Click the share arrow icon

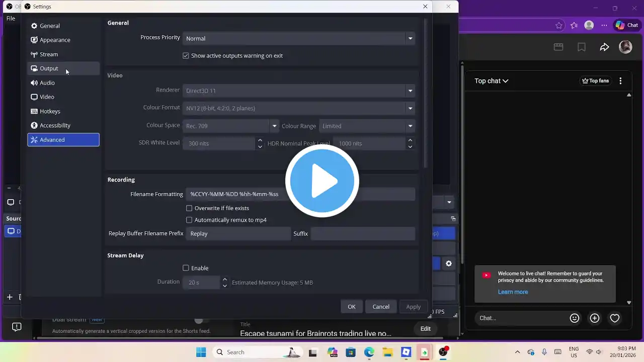[x=604, y=47]
